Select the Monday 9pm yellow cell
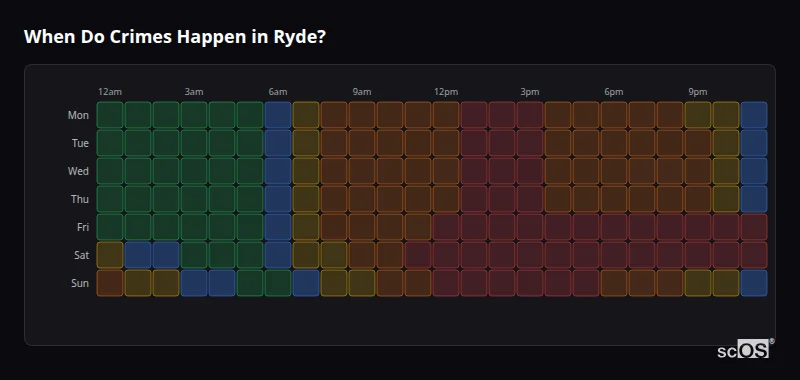 coord(697,115)
